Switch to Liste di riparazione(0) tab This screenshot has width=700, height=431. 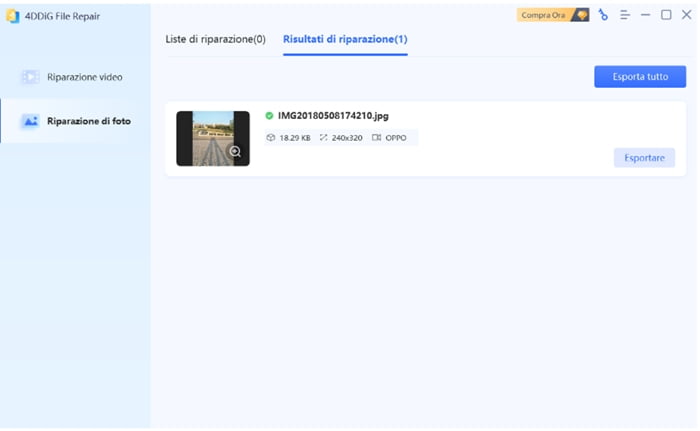coord(216,39)
